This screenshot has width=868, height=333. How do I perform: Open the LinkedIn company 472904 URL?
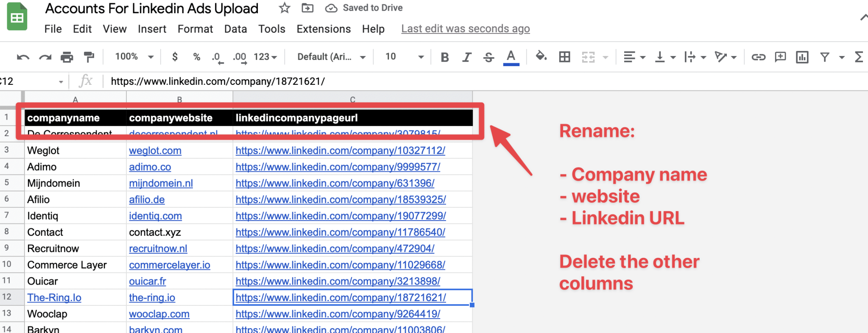(x=335, y=249)
